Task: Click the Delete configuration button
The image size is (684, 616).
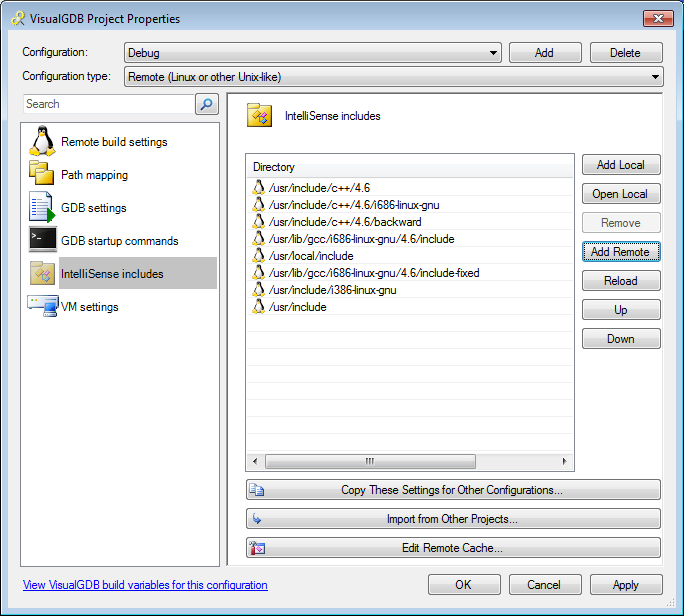Action: (626, 53)
